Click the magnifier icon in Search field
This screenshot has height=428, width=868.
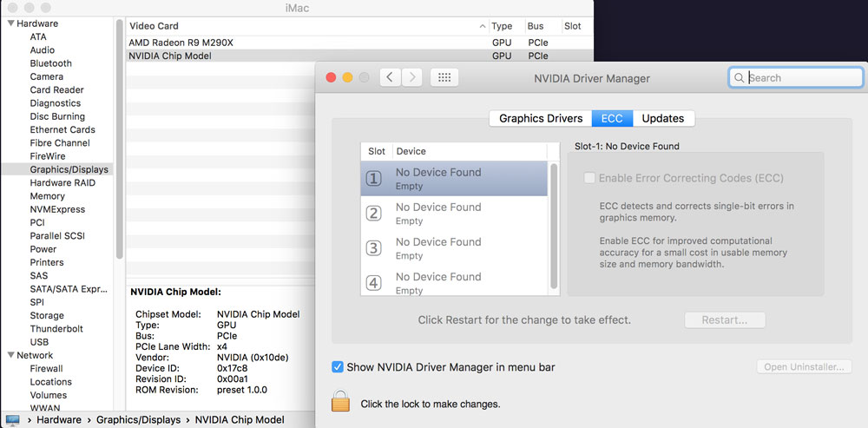pos(739,78)
